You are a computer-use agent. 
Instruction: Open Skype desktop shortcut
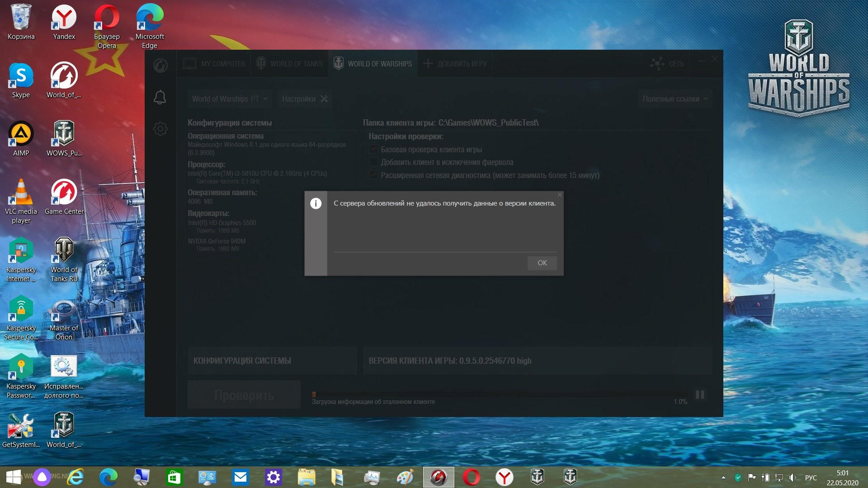(21, 80)
